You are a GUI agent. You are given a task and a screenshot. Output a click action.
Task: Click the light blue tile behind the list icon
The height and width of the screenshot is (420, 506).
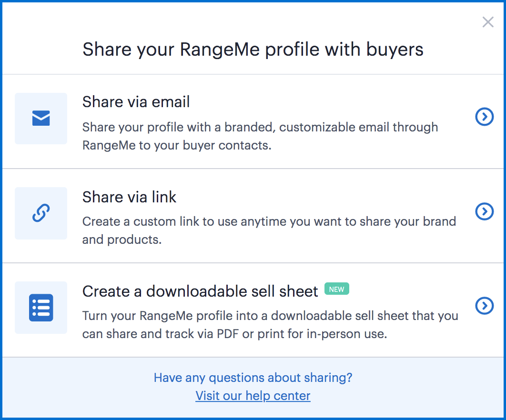tap(41, 308)
